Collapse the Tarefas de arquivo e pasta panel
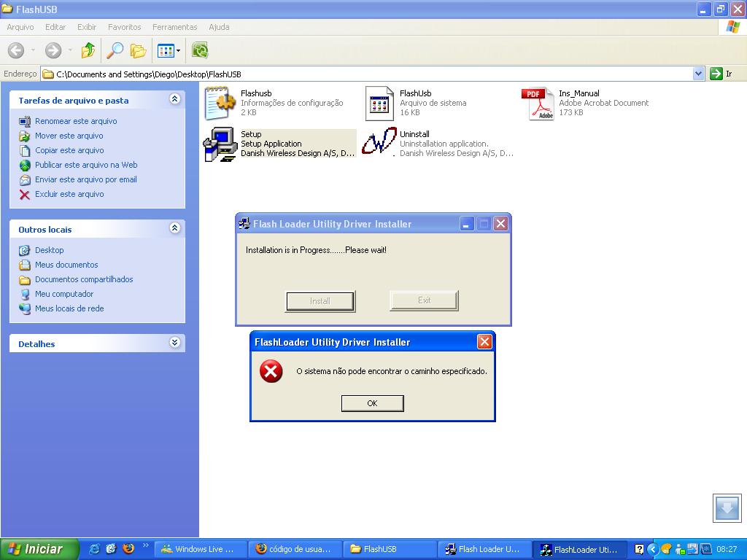Image resolution: width=747 pixels, height=560 pixels. coord(175,99)
